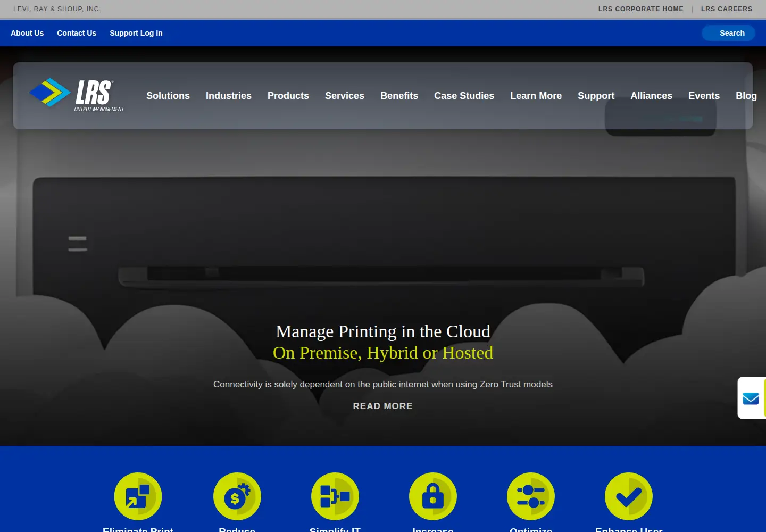Open the Benefits menu

coord(399,96)
